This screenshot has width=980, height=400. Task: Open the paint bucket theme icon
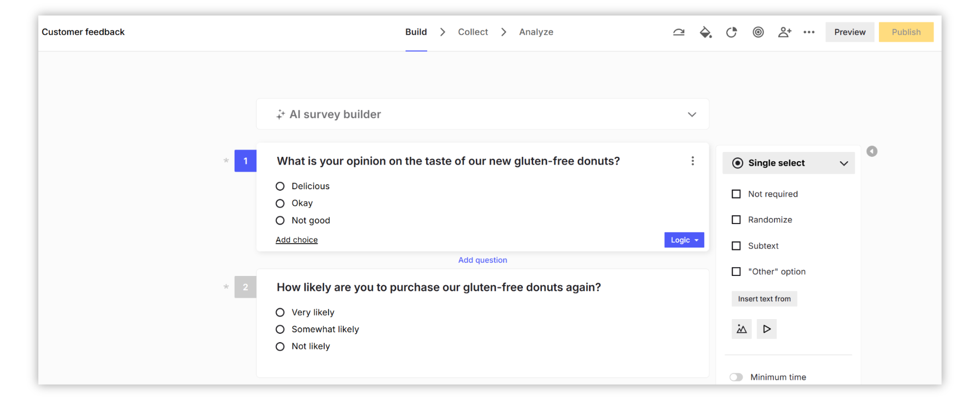(705, 32)
